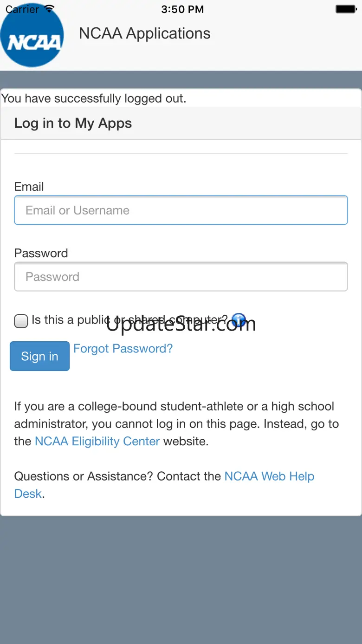Click the Email field label
This screenshot has width=362, height=644.
coord(29,187)
